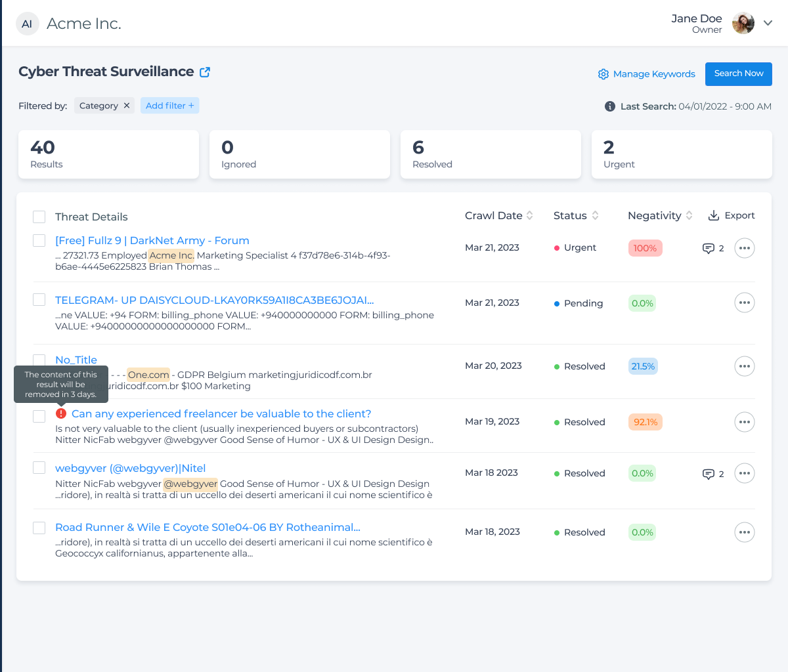The height and width of the screenshot is (672, 788).
Task: Open external link icon beside Cyber Threat Surveillance
Action: (x=205, y=72)
